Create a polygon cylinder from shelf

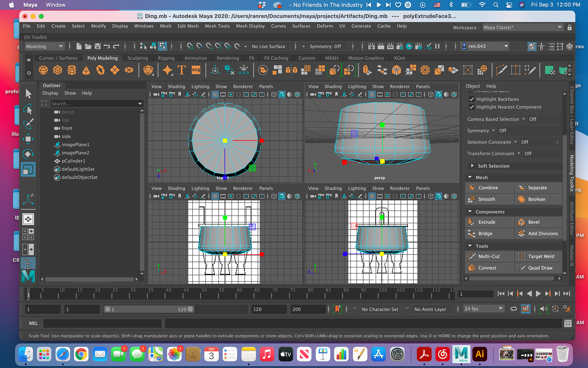pos(72,70)
